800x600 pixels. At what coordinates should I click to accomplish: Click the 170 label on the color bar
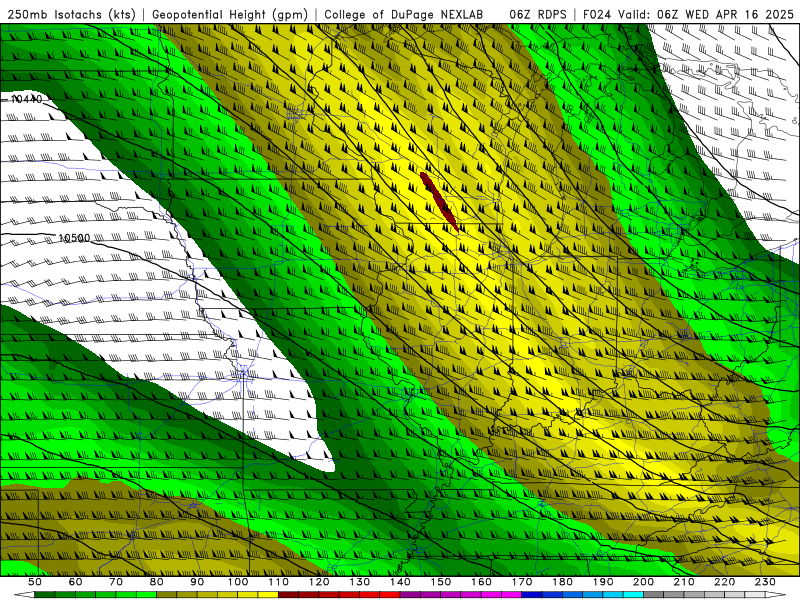(x=521, y=582)
